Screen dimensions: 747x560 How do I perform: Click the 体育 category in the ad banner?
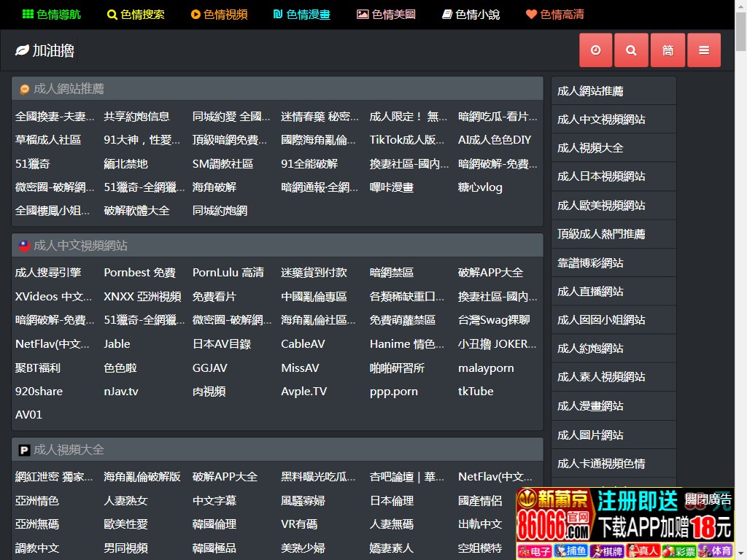[715, 551]
